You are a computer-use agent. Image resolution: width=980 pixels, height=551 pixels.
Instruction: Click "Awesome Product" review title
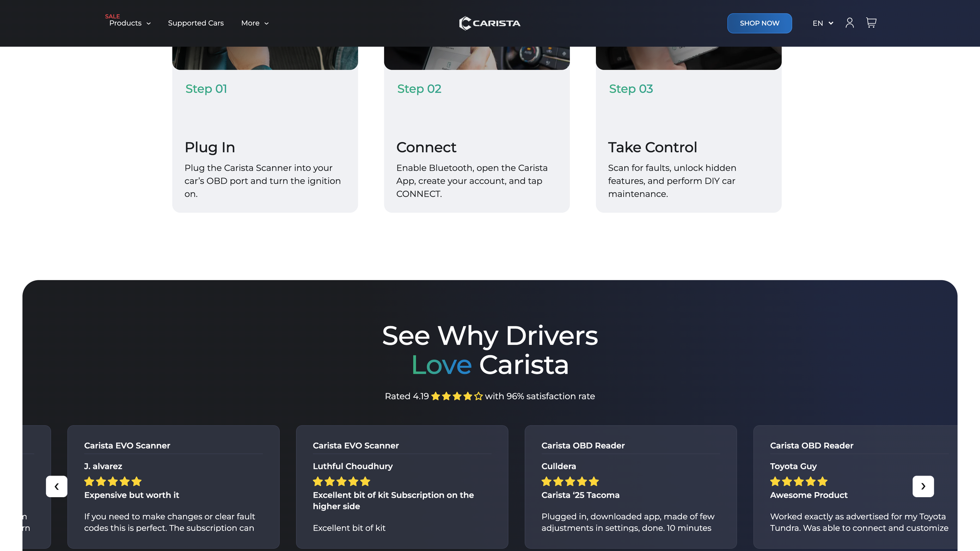tap(809, 495)
